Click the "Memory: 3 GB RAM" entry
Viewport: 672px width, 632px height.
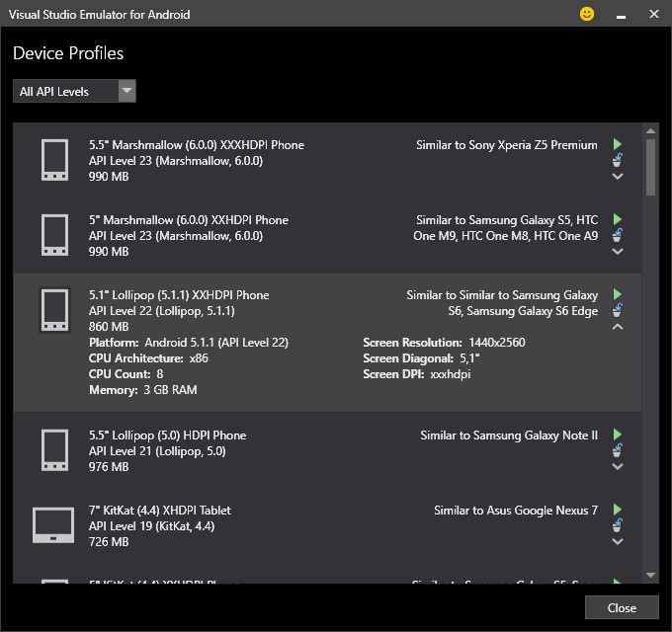click(x=143, y=390)
